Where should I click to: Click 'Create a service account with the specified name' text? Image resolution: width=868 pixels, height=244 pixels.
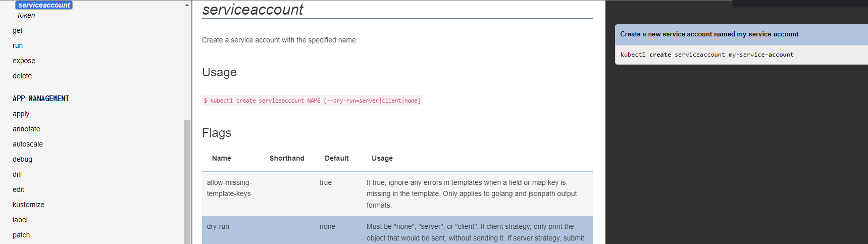pyautogui.click(x=279, y=40)
